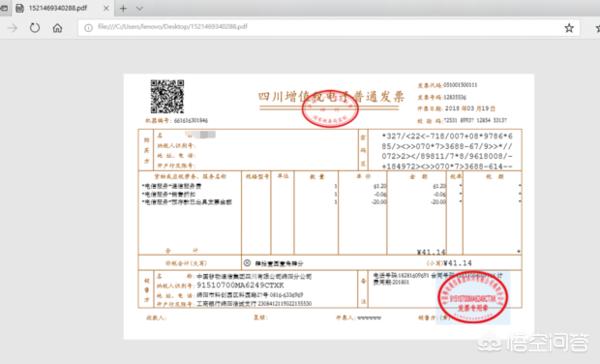Click the encrypted code block text
Image resolution: width=600 pixels, height=364 pixels.
tap(447, 151)
